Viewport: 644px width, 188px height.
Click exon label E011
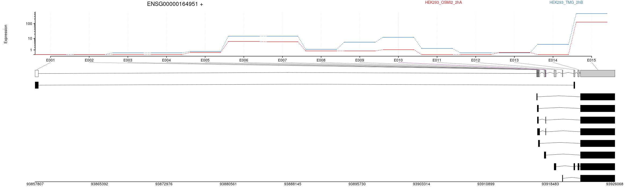click(437, 60)
